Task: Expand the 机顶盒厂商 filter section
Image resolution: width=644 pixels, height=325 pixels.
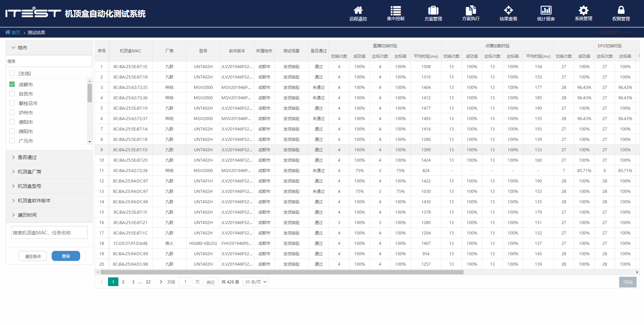Action: [x=29, y=172]
